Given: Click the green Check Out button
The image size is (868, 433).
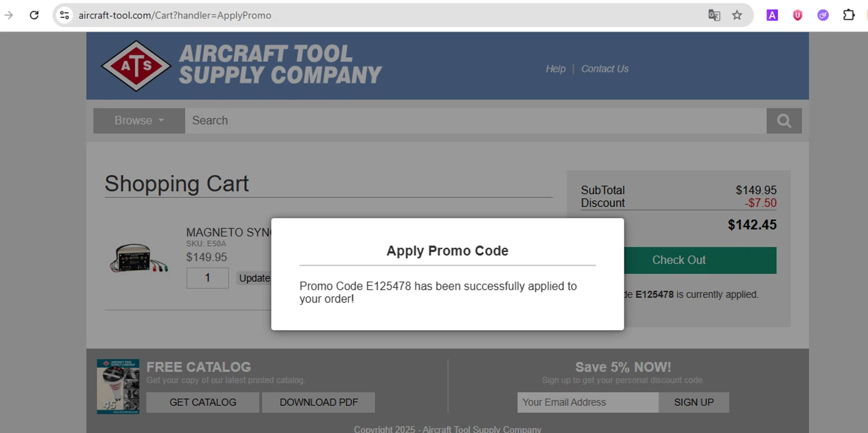Looking at the screenshot, I should [x=700, y=260].
